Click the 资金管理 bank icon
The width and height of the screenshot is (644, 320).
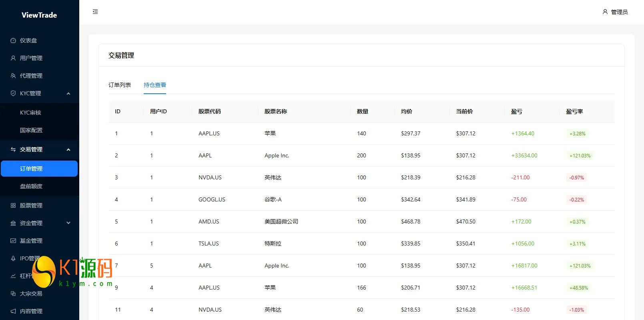tap(13, 223)
